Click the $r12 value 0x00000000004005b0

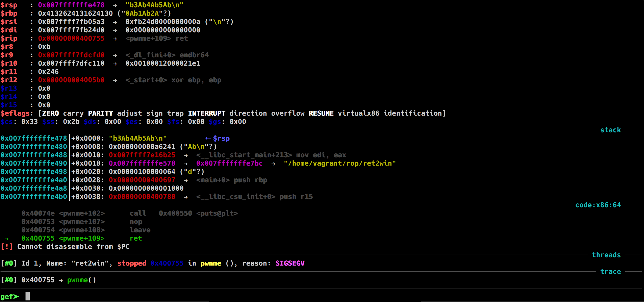(x=71, y=80)
